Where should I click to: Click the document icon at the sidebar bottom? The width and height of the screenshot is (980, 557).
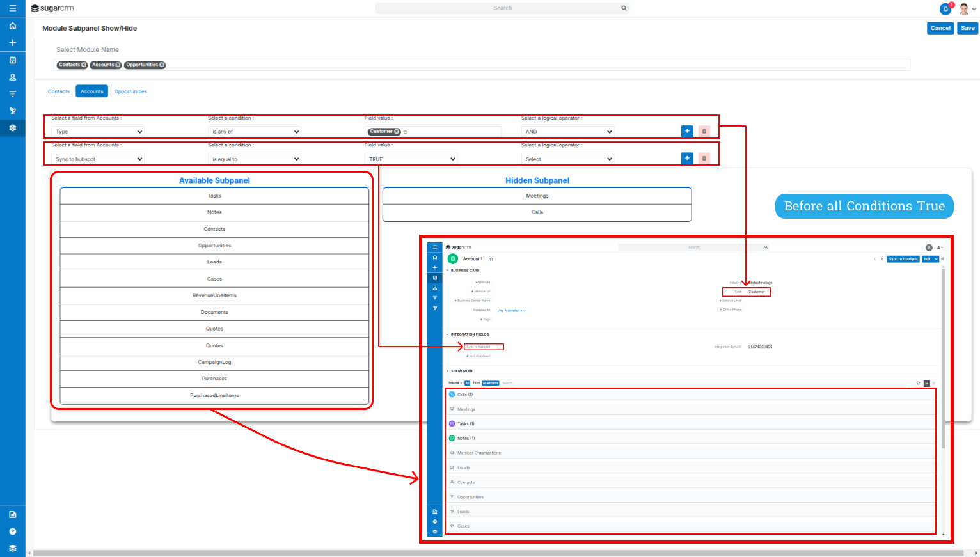pyautogui.click(x=12, y=514)
